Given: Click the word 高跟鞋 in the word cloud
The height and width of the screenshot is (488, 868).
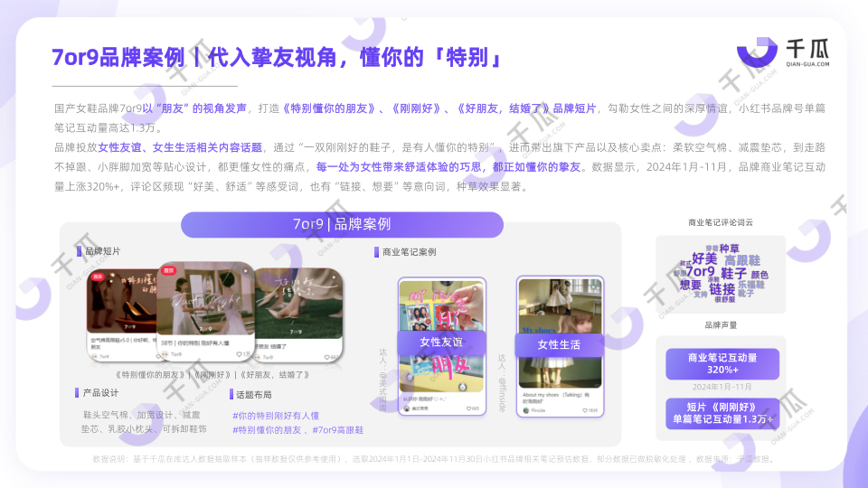Looking at the screenshot, I should click(742, 260).
